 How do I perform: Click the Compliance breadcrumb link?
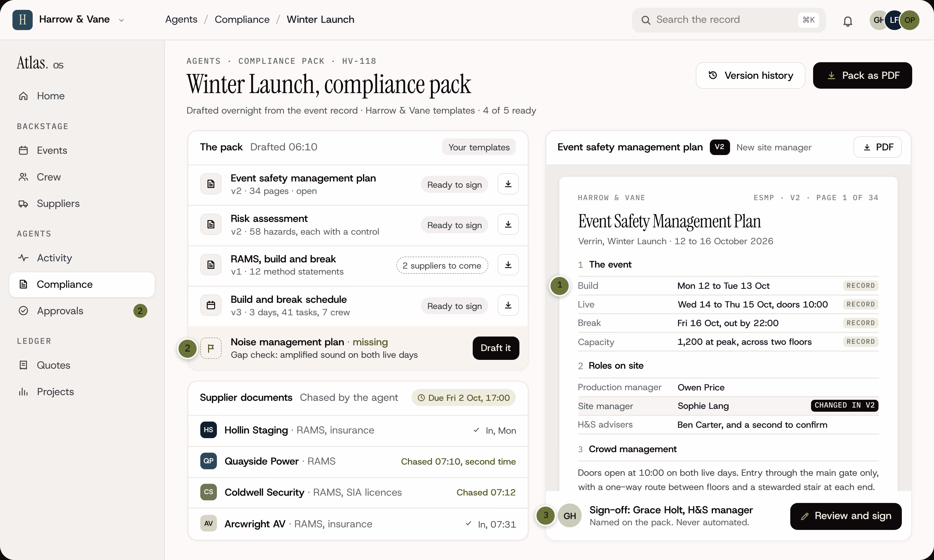242,20
